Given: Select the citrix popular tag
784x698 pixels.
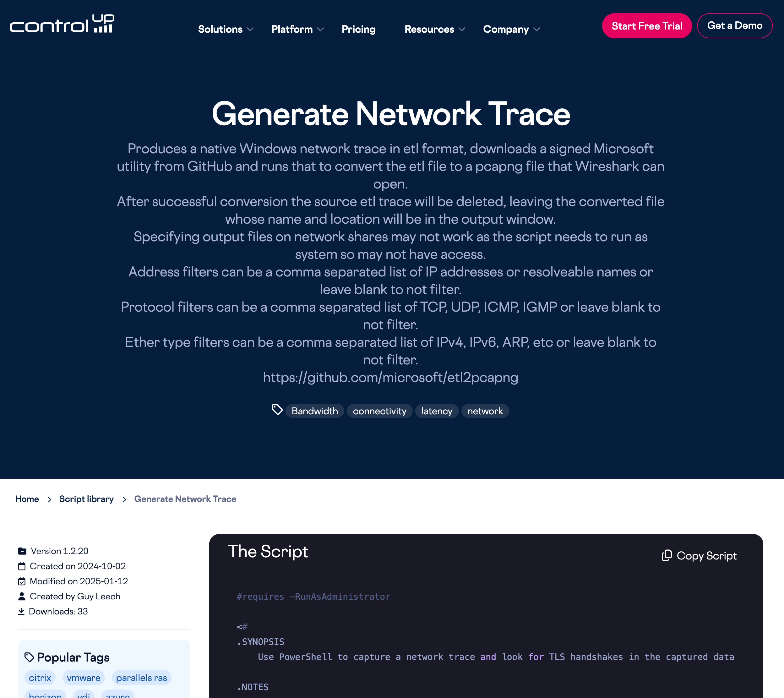Looking at the screenshot, I should pyautogui.click(x=40, y=678).
